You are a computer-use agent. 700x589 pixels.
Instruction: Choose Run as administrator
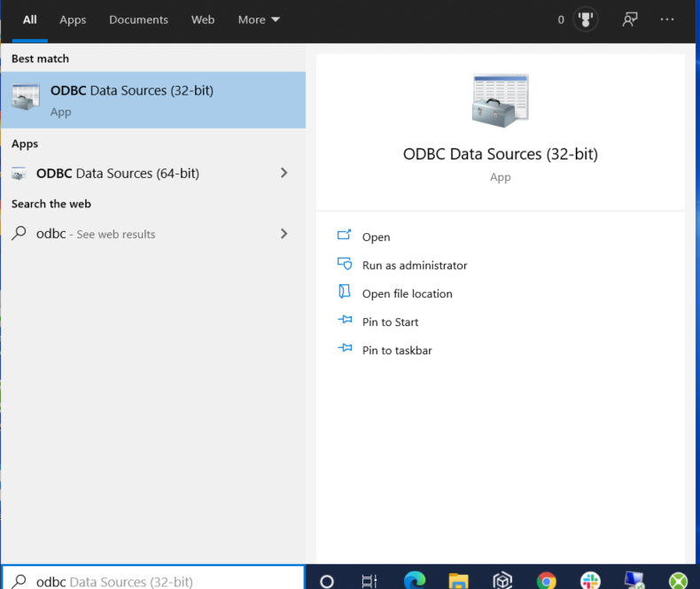415,266
